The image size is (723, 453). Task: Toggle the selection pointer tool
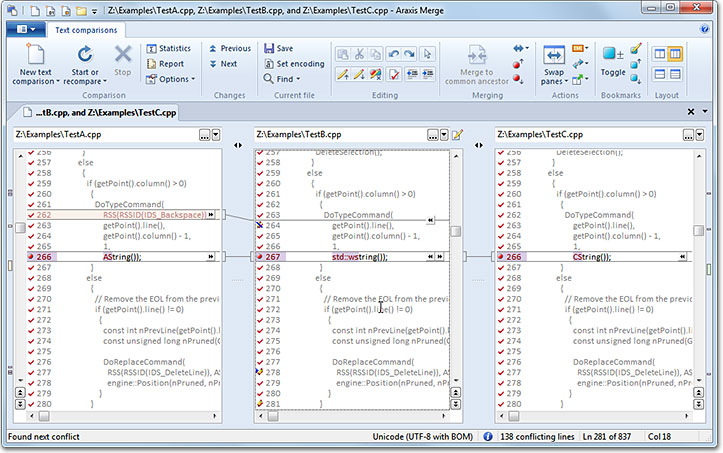[427, 54]
